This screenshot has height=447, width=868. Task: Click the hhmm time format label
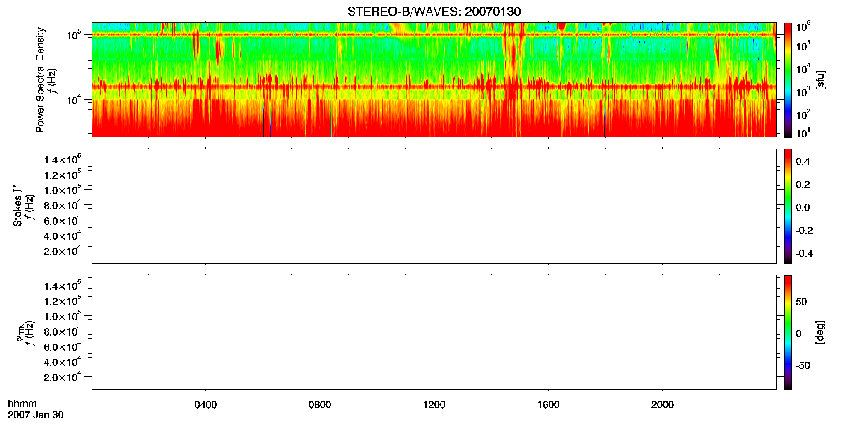point(22,404)
